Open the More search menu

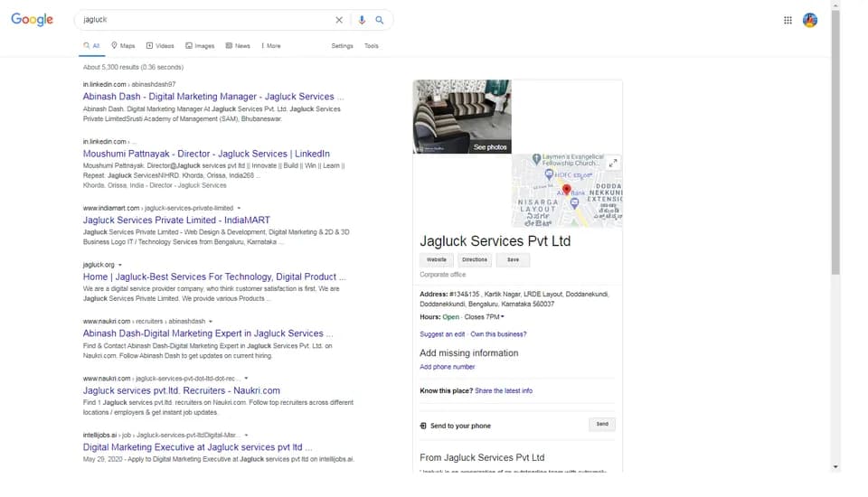pos(271,46)
